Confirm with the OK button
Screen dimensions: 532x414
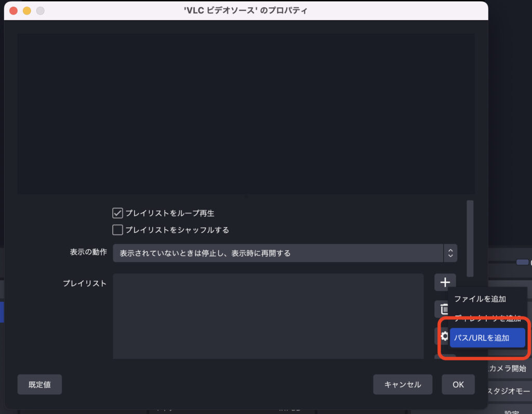(458, 384)
